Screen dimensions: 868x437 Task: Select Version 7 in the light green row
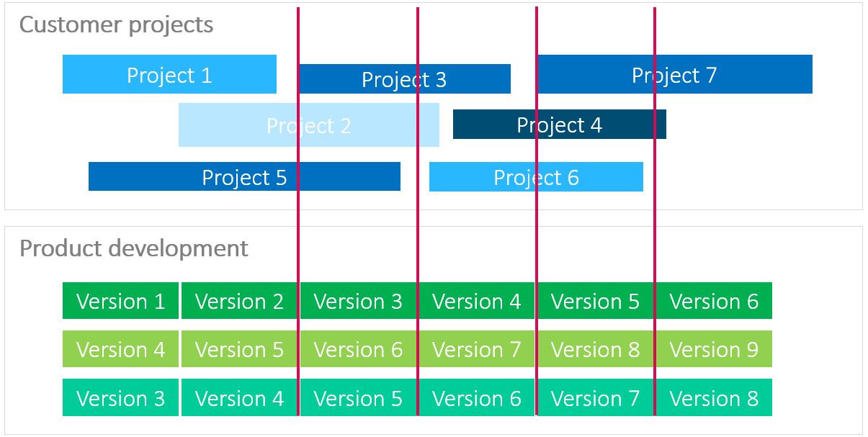[x=476, y=349]
